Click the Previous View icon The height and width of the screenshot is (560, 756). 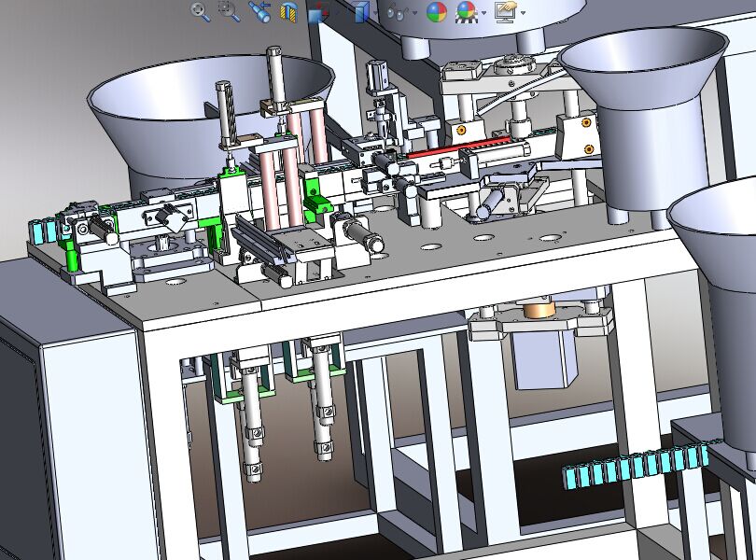[259, 11]
